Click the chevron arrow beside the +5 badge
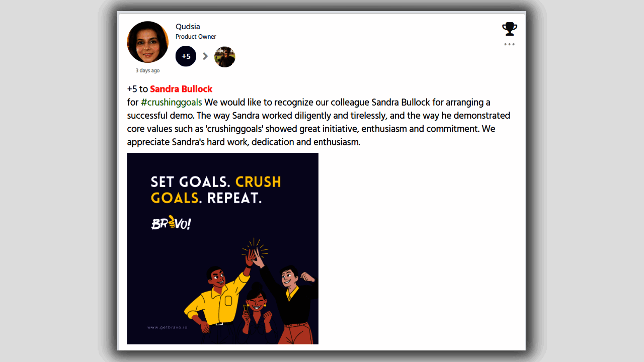The width and height of the screenshot is (644, 362). coord(205,56)
